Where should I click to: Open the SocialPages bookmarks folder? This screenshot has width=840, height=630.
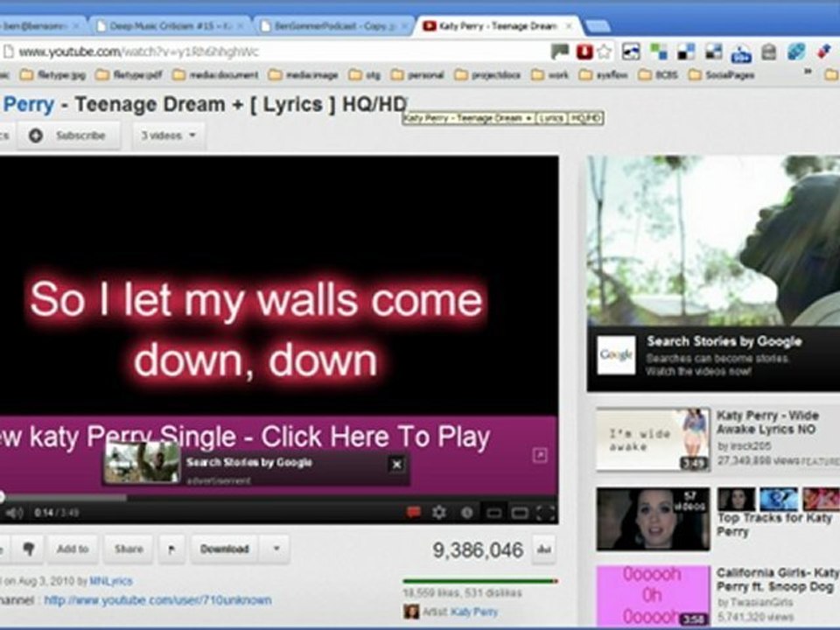point(722,75)
